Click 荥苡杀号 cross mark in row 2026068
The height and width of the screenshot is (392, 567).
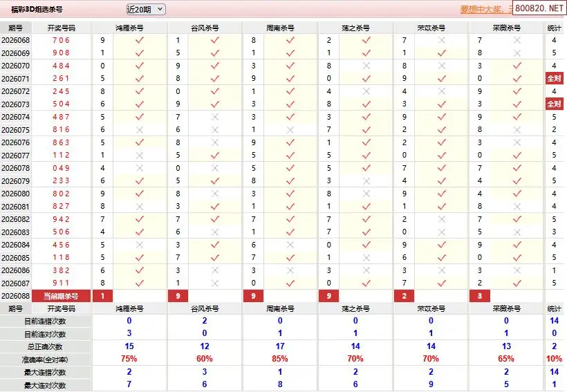[441, 41]
